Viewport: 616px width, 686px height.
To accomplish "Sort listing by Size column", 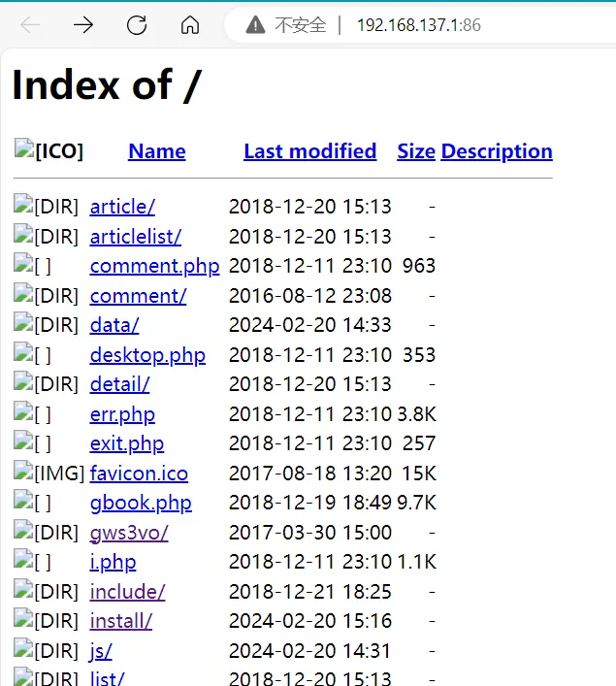I will (415, 151).
